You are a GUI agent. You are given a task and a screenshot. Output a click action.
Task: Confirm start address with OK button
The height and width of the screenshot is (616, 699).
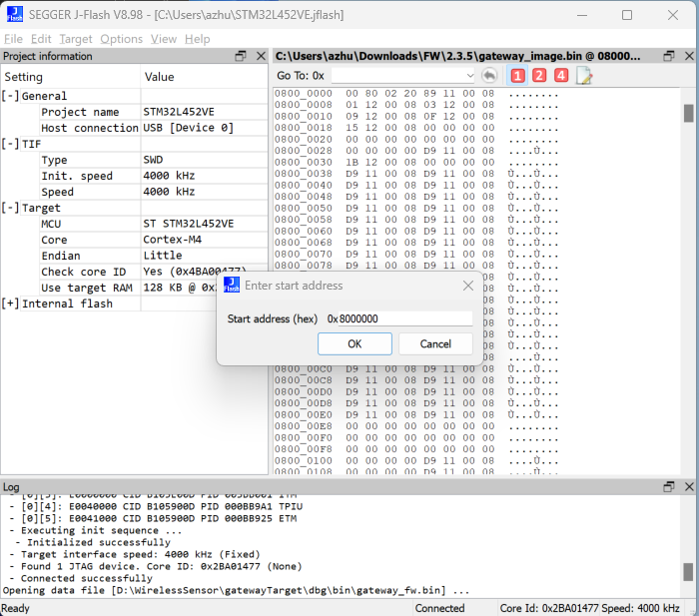(x=354, y=343)
